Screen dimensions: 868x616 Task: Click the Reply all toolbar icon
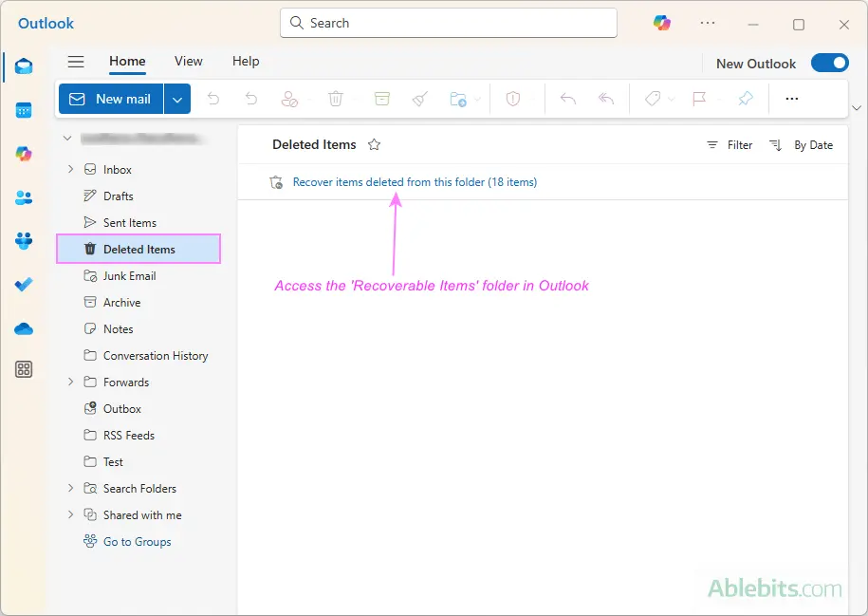[606, 99]
